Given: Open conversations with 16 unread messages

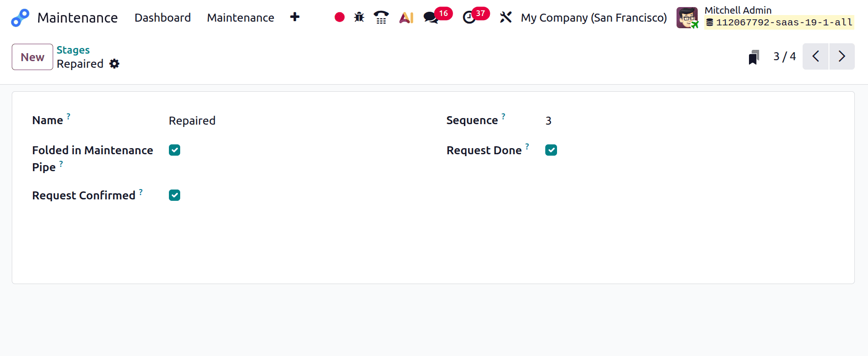Looking at the screenshot, I should (x=438, y=16).
